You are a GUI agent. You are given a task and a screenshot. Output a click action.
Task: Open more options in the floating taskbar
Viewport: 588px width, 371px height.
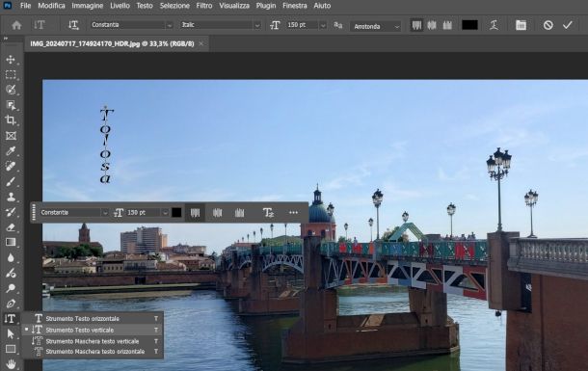[x=293, y=212]
